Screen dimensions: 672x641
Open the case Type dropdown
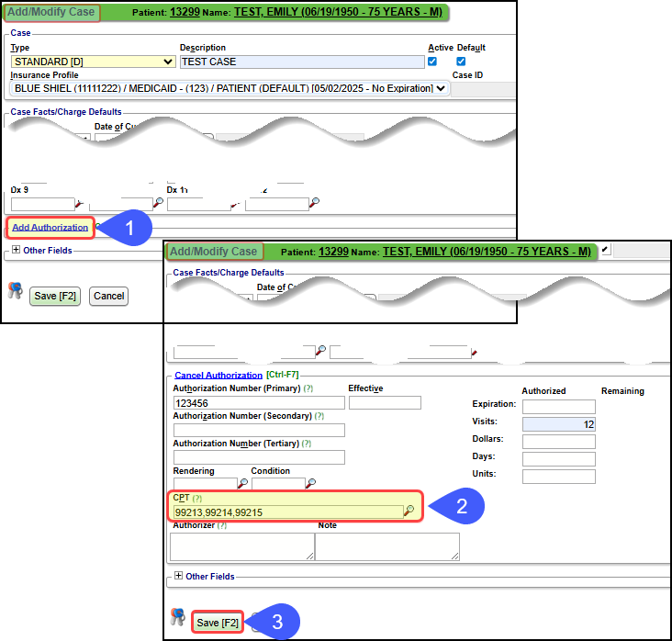(93, 62)
